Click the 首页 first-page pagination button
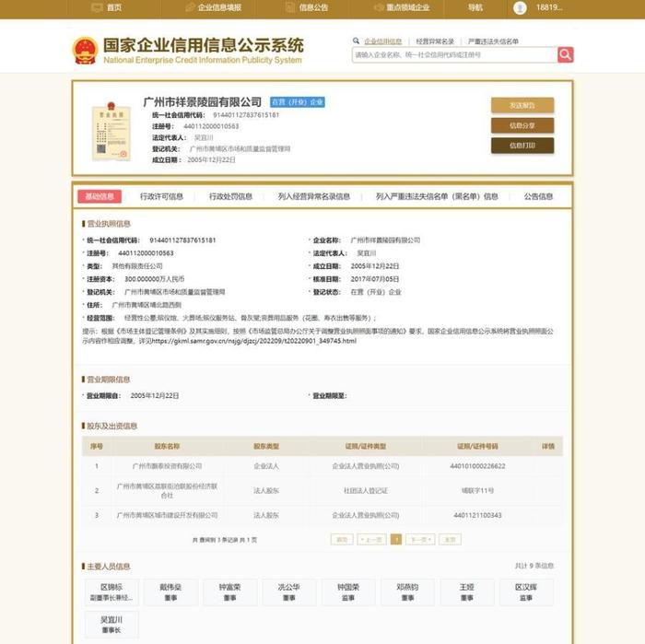Image resolution: width=645 pixels, height=644 pixels. tap(342, 540)
